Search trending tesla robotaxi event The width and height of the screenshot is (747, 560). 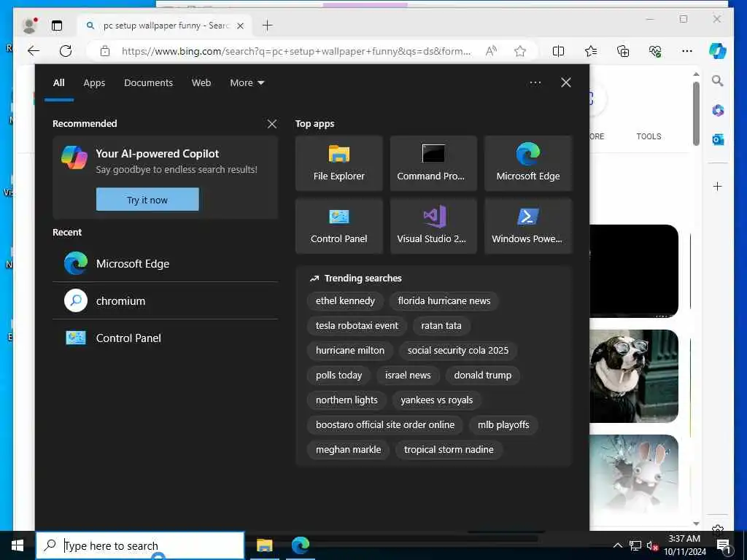coord(357,326)
